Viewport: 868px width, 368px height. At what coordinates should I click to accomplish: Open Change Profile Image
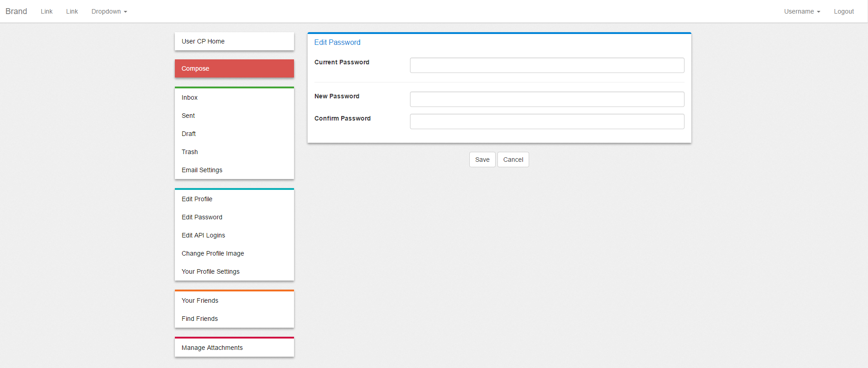click(x=234, y=253)
